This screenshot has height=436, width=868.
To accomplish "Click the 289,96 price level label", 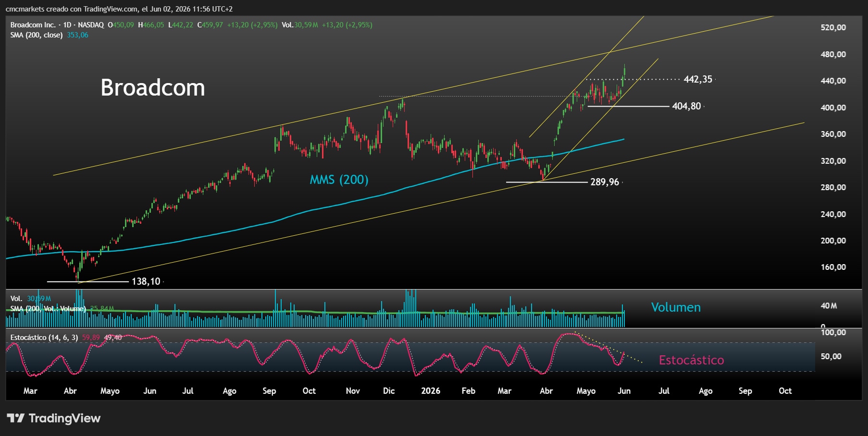I will click(605, 182).
